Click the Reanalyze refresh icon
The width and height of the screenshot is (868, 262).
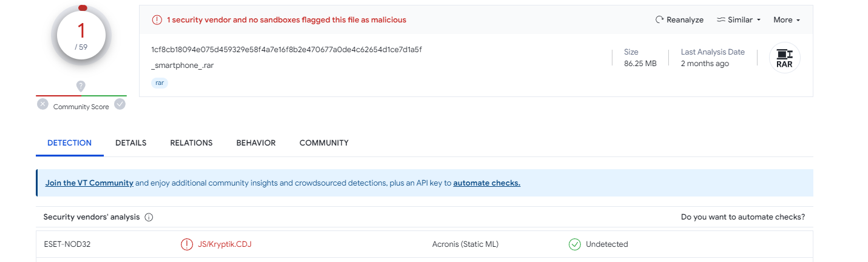[659, 20]
